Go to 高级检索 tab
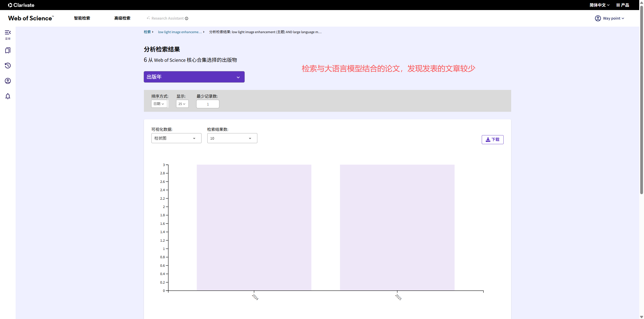The width and height of the screenshot is (644, 319). pos(122,18)
